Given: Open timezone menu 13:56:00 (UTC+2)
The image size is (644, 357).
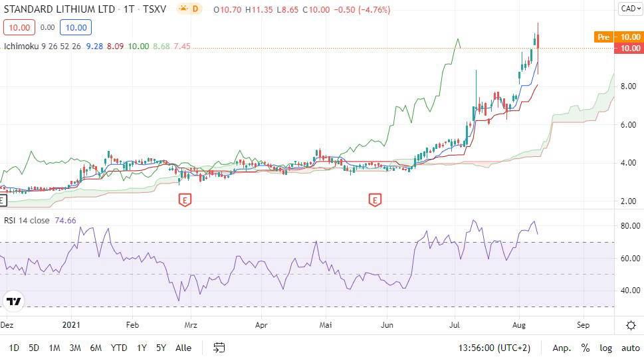Looking at the screenshot, I should (x=494, y=348).
